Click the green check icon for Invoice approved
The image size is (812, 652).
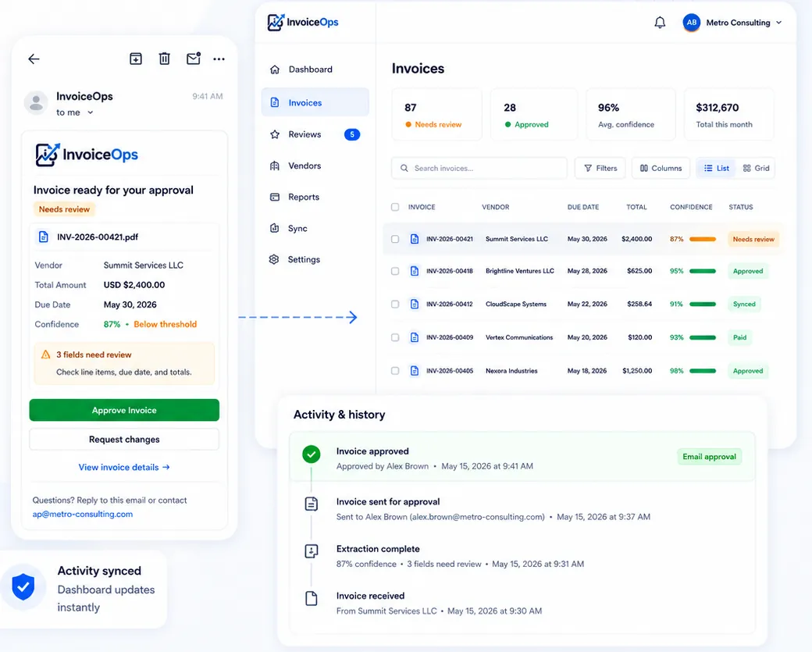pos(312,454)
